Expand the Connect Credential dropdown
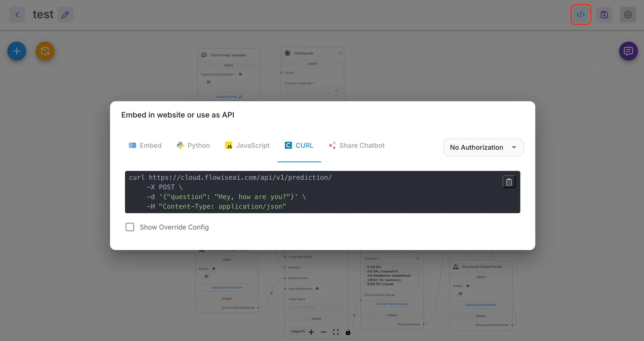This screenshot has height=341, width=644. click(x=312, y=91)
